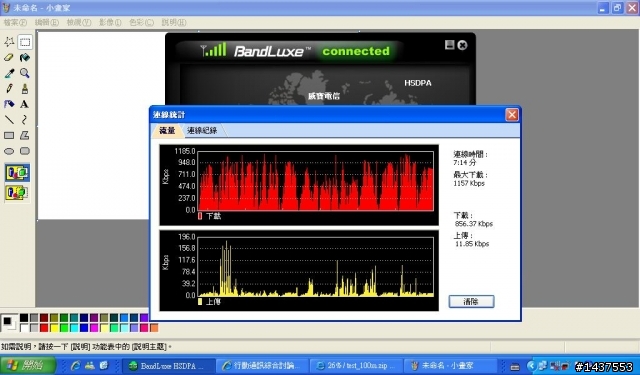640x375 pixels.
Task: Pick the magenta color swatch
Action: (94, 327)
